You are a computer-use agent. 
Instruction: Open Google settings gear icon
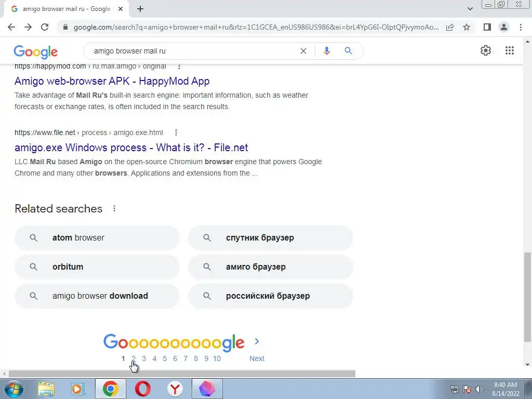click(486, 50)
